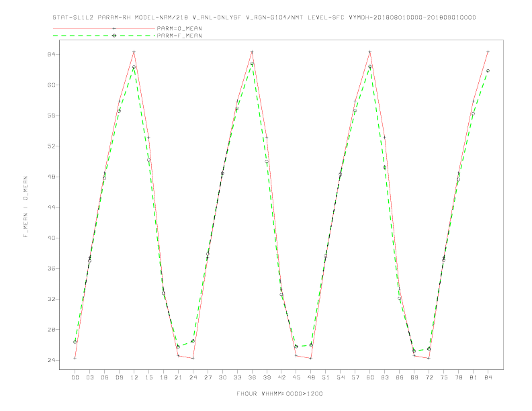Image resolution: width=532 pixels, height=411 pixels.
Task: Click x-axis forecast hour label 30
Action: tap(222, 377)
